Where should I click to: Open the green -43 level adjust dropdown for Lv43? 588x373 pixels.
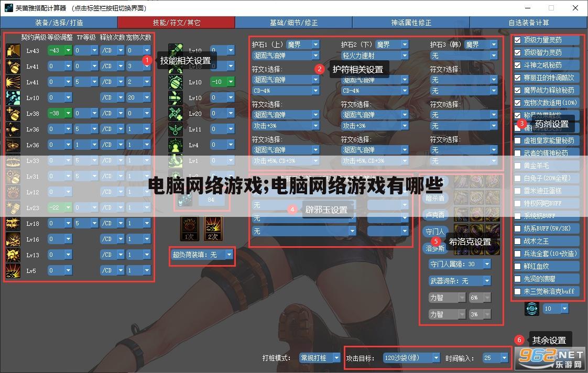(60, 50)
